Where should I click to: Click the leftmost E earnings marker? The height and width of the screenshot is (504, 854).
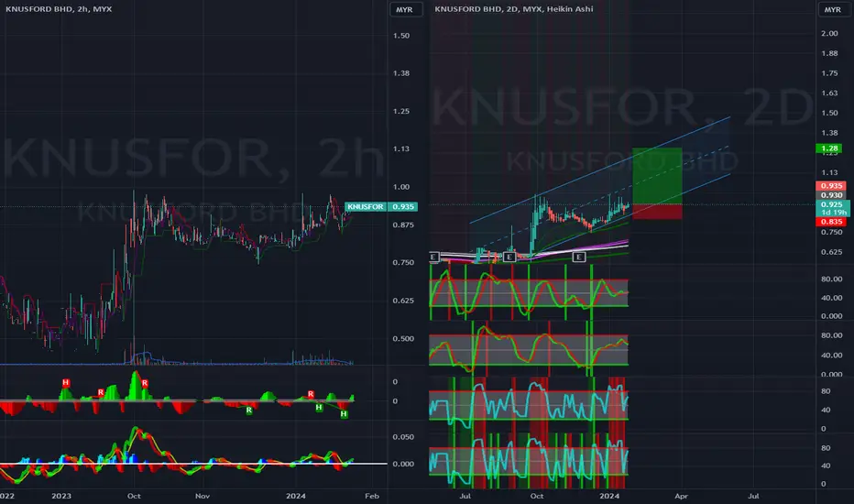(433, 257)
